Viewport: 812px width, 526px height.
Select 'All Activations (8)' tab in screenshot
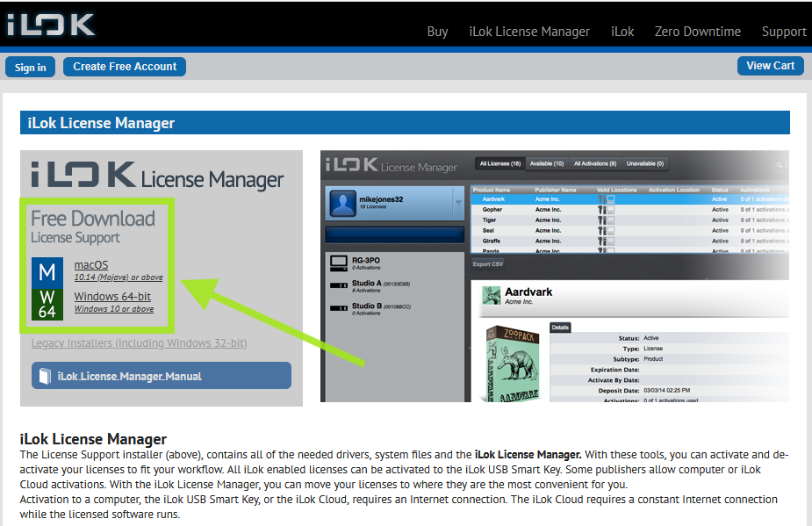coord(595,163)
